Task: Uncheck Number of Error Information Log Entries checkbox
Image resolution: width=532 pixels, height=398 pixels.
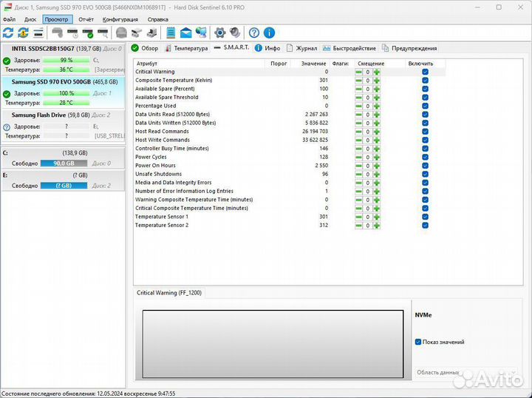Action: [425, 191]
